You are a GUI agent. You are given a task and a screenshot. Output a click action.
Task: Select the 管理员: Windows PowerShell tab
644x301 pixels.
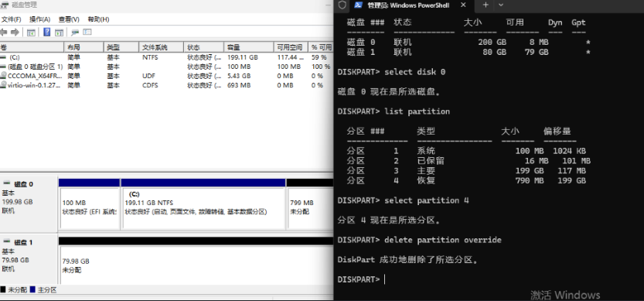point(409,5)
